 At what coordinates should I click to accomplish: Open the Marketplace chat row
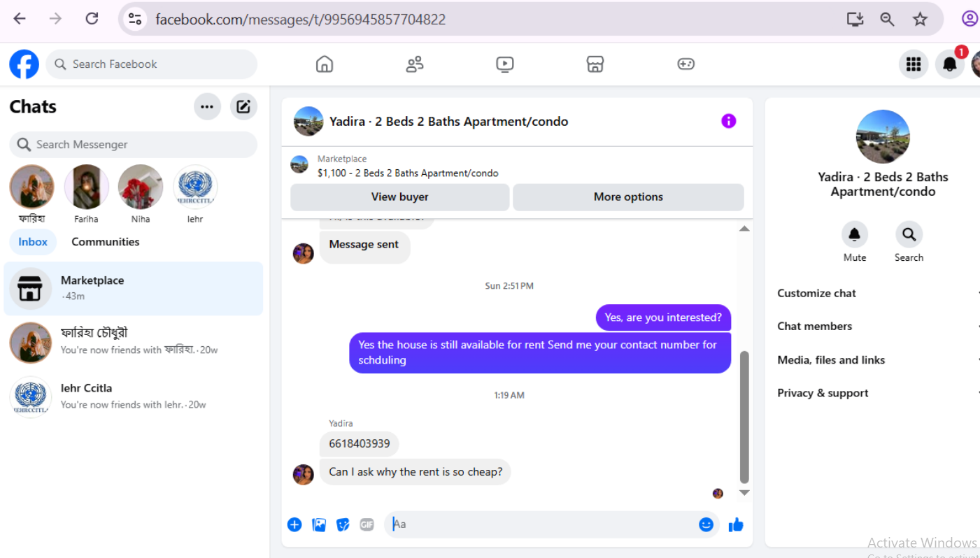click(134, 288)
